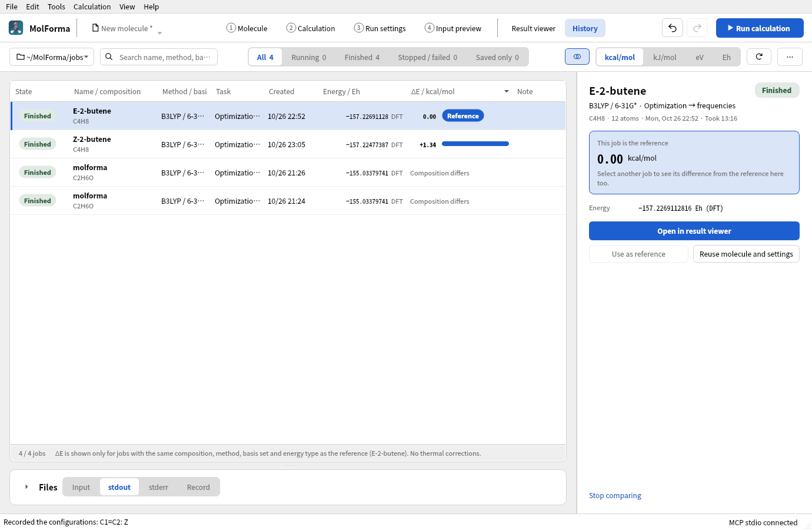Click the jobs folder icon

(x=21, y=57)
